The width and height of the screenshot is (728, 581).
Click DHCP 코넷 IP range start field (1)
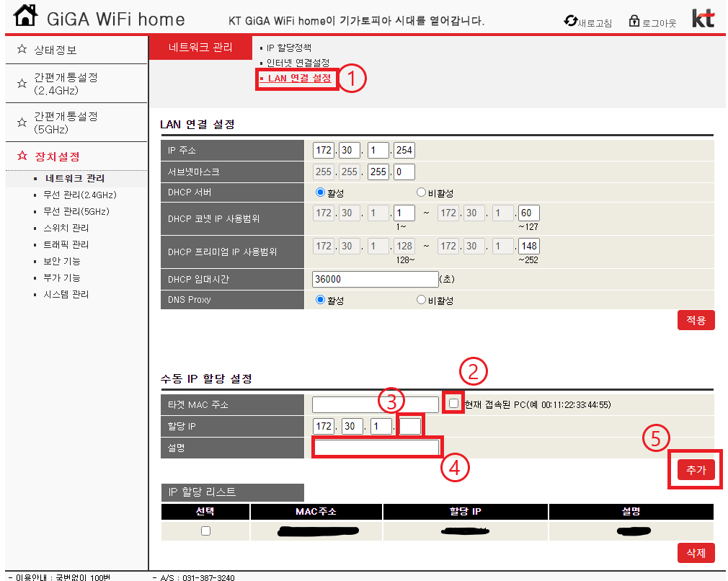coord(404,213)
